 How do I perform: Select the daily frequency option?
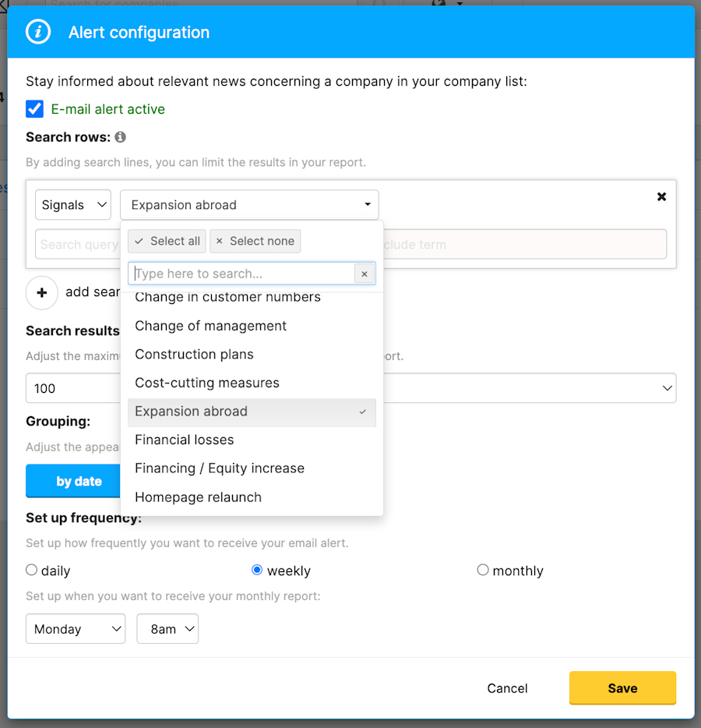pyautogui.click(x=31, y=570)
